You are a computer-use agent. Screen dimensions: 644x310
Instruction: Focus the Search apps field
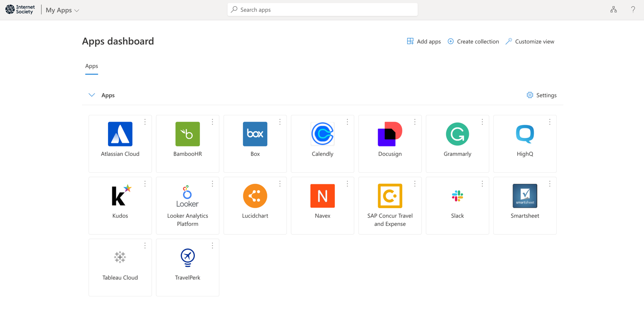(x=323, y=9)
